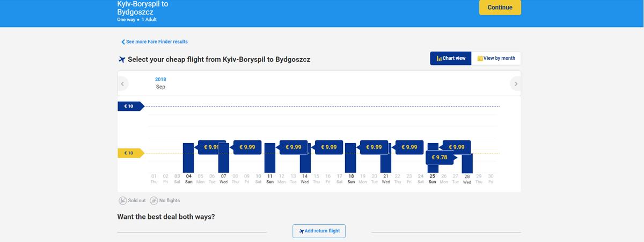
Task: Select the fare bar for 04 Sun
Action: click(x=188, y=158)
